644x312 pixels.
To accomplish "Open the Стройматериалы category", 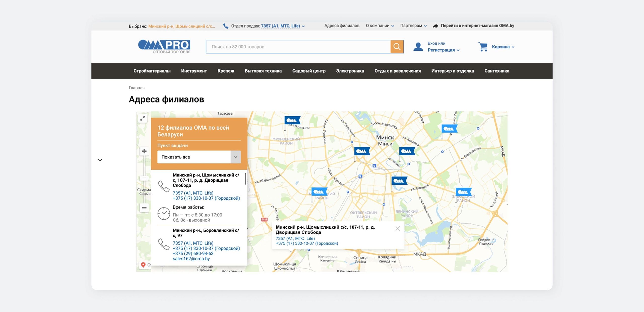I will [152, 71].
